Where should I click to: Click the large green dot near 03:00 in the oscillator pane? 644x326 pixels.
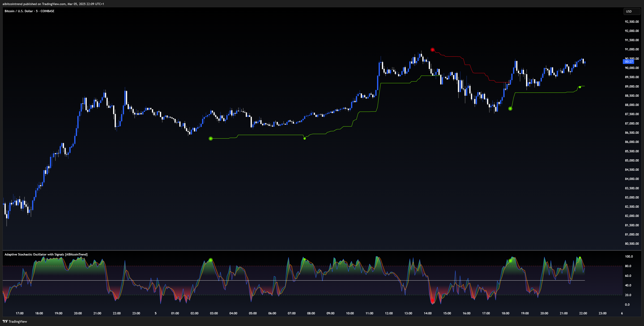(x=211, y=260)
